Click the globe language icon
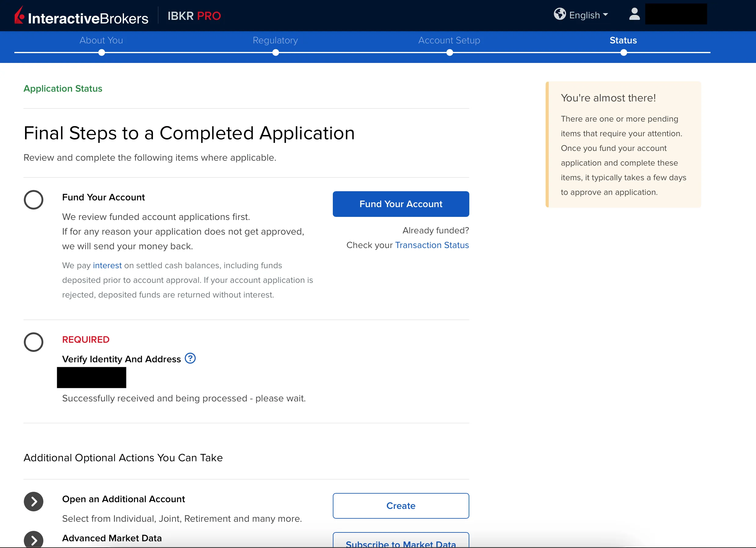The height and width of the screenshot is (548, 756). coord(560,14)
